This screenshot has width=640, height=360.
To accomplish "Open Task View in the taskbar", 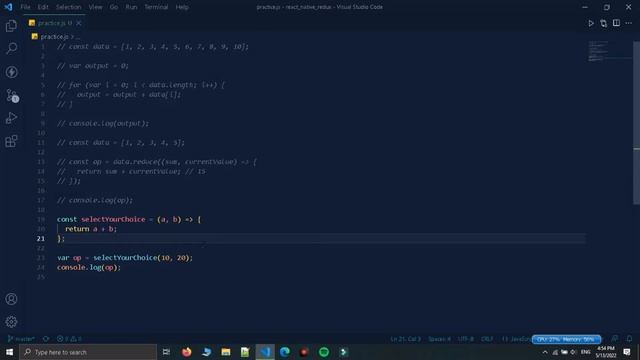I will 166,352.
